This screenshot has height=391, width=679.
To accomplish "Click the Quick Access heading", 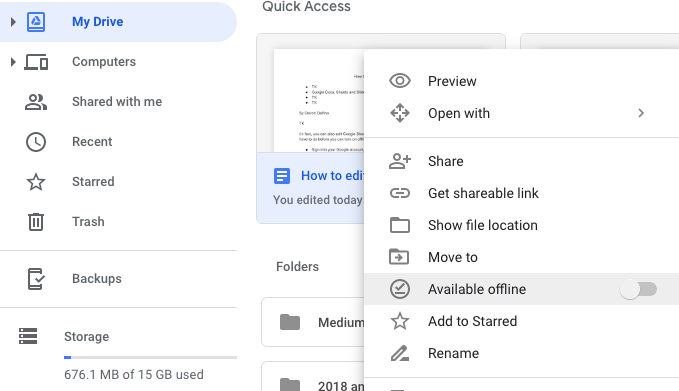I will [306, 6].
